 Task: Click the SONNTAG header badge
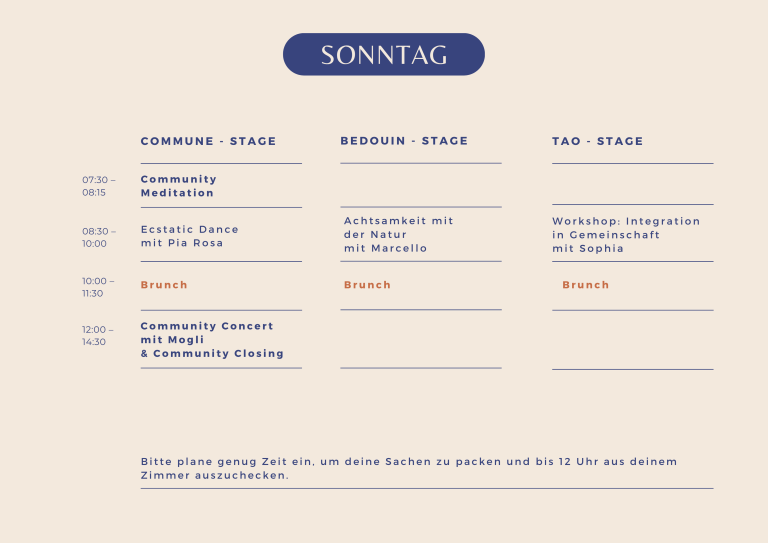[x=384, y=54]
